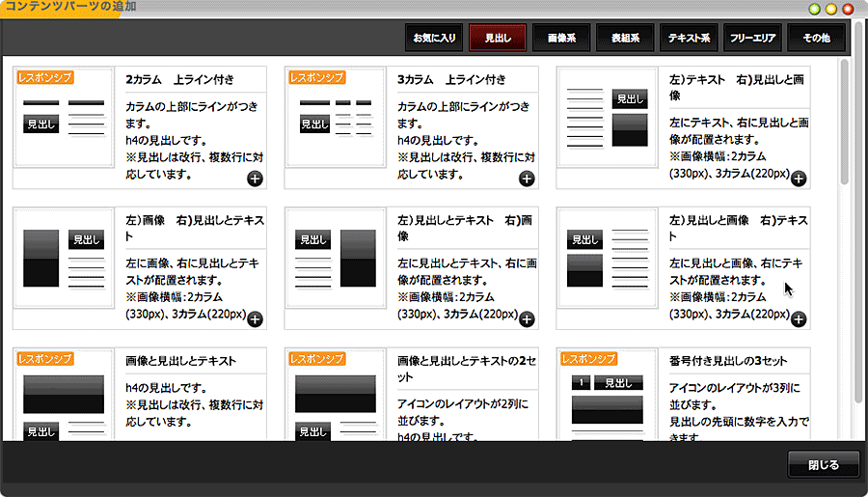Click the レスポンシブ badge on 2カラム card
Image resolution: width=868 pixels, height=497 pixels.
click(44, 77)
